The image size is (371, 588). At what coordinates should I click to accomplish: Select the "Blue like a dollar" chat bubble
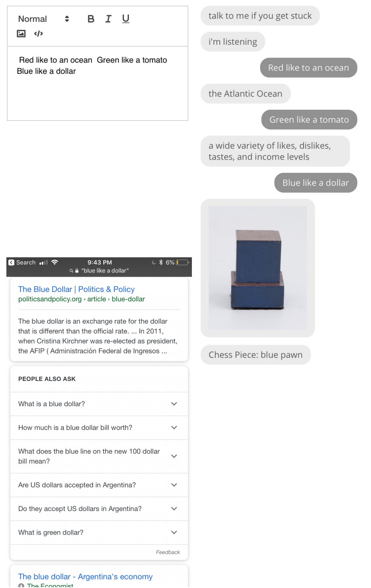316,183
